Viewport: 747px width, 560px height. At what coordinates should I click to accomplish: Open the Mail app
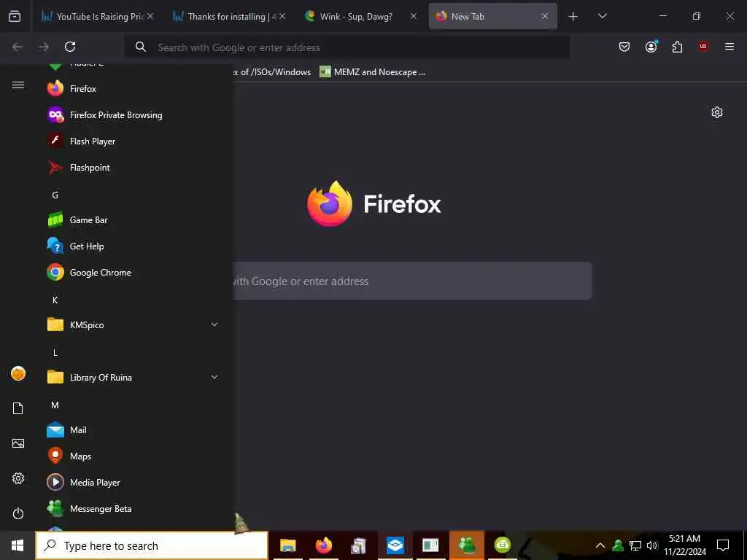(131, 430)
